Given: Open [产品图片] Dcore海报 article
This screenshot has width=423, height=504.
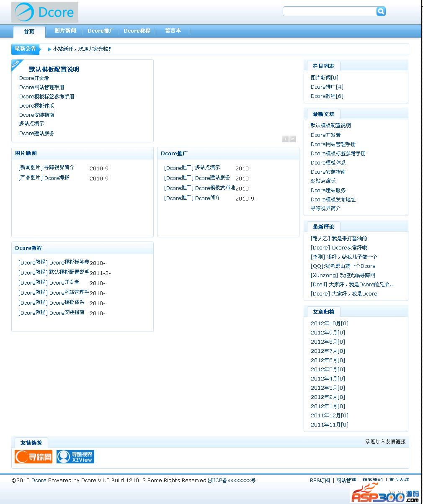Looking at the screenshot, I should [x=44, y=178].
